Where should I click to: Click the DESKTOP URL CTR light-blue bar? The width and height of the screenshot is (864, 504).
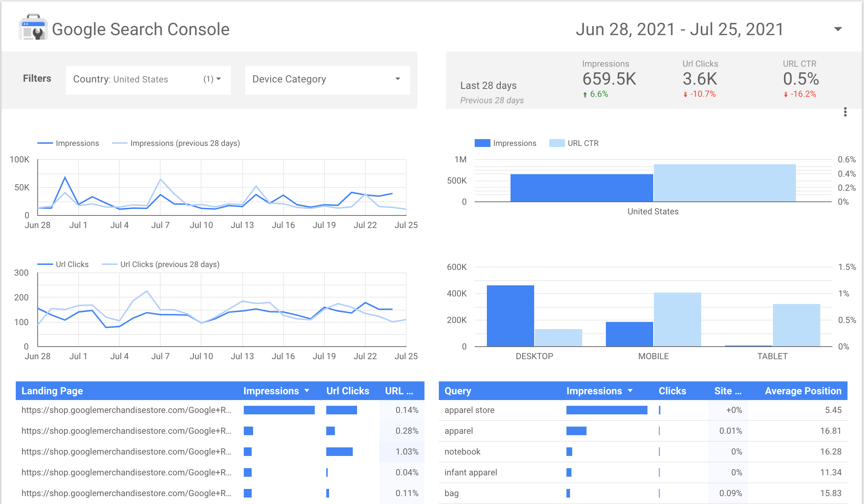(559, 338)
